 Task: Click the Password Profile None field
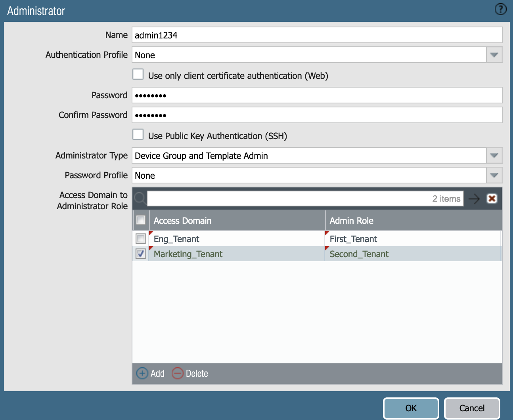coord(309,175)
